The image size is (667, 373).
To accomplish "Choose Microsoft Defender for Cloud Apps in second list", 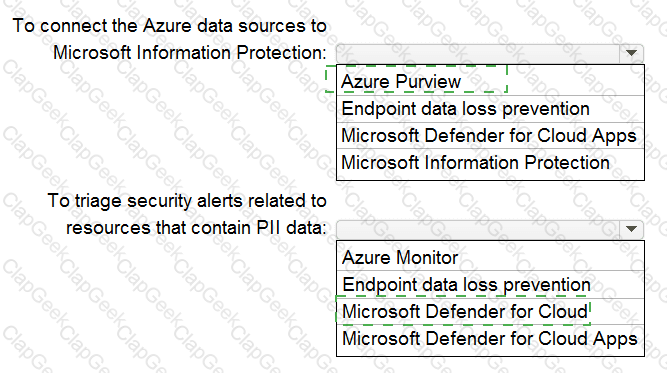I will [x=490, y=339].
